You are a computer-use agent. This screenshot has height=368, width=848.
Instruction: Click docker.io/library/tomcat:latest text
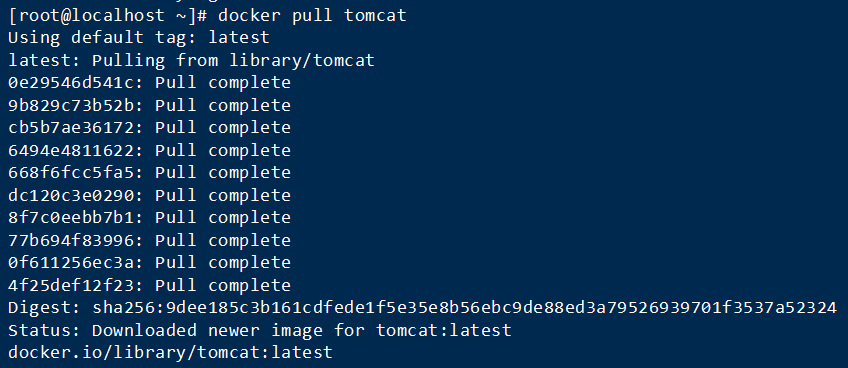170,353
